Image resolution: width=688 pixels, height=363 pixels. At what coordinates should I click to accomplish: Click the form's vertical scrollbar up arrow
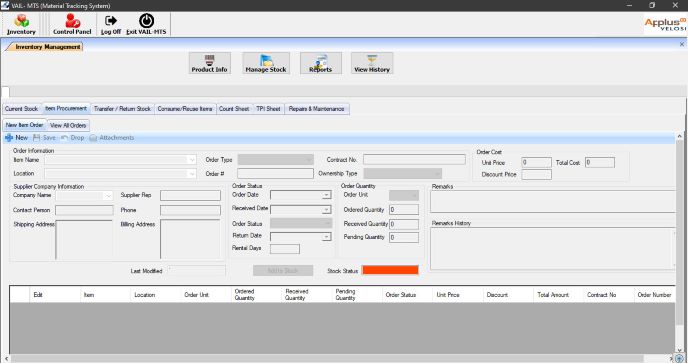pyautogui.click(x=679, y=137)
